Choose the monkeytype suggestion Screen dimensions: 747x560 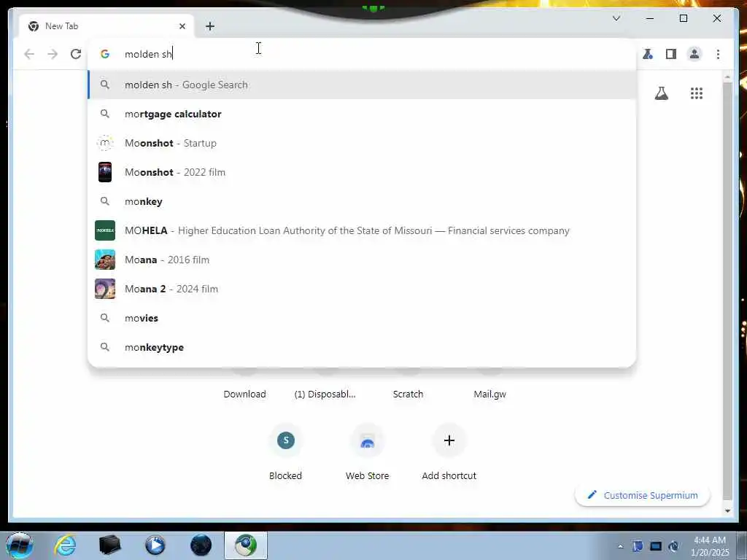(362, 347)
